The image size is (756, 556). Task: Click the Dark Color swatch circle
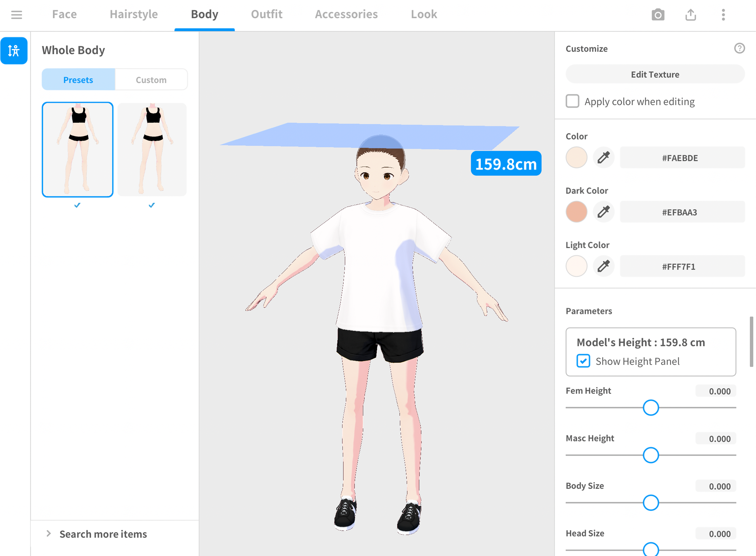576,212
